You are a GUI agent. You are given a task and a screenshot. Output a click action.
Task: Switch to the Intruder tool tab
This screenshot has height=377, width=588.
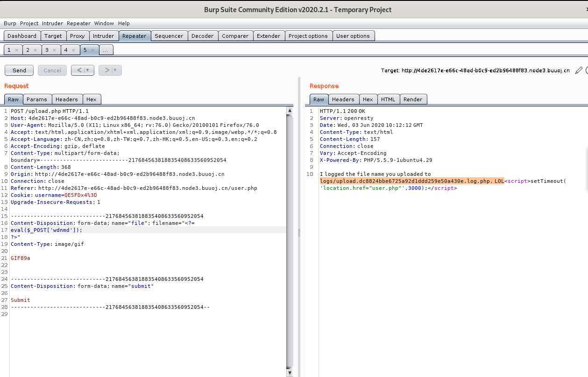point(103,36)
